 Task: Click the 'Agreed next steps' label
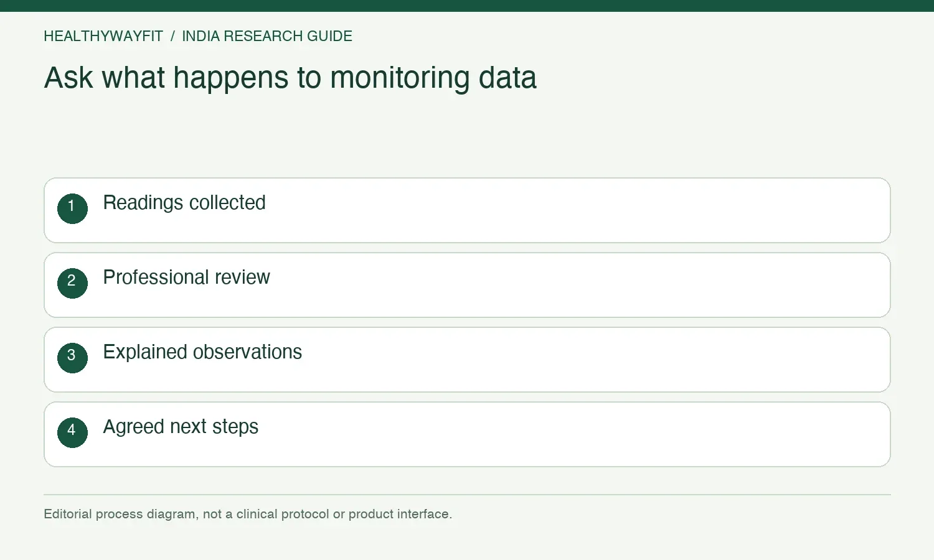point(181,427)
